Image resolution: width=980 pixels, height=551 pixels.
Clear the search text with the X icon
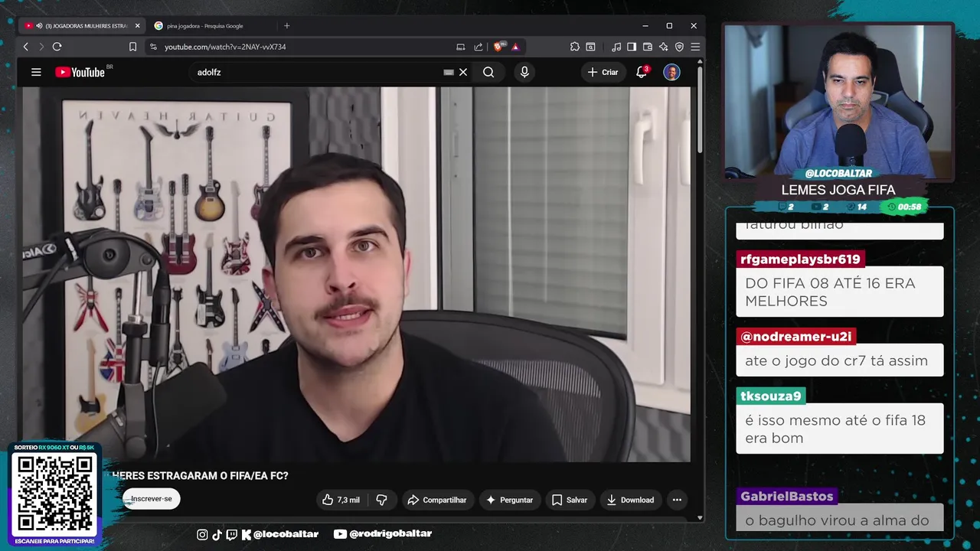point(463,72)
